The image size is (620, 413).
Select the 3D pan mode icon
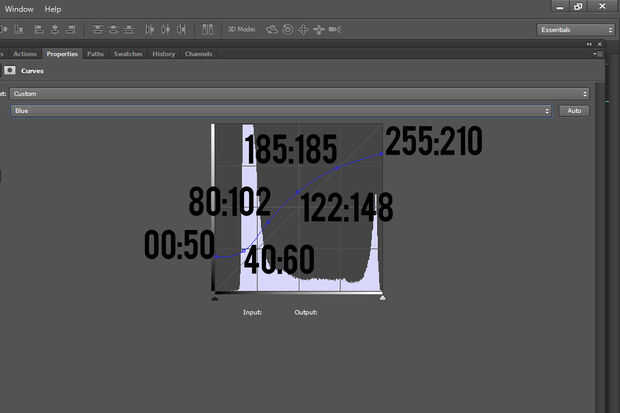[x=303, y=29]
